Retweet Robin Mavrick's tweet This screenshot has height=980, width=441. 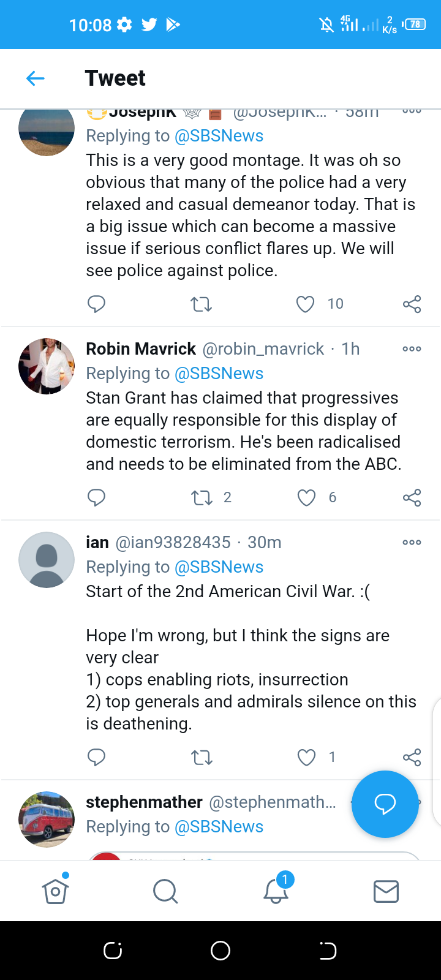click(202, 497)
